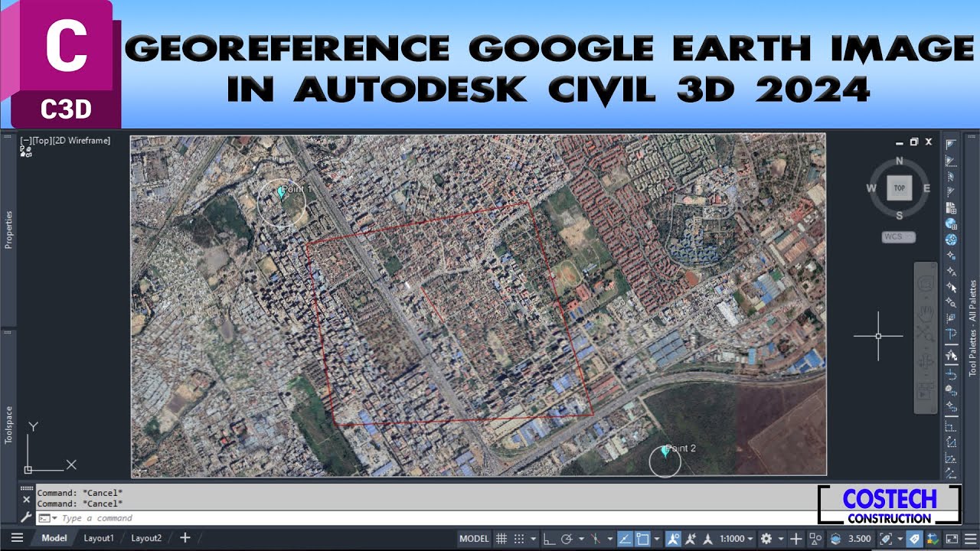
Task: Open the snap mode settings dropdown arrow
Action: tap(534, 539)
